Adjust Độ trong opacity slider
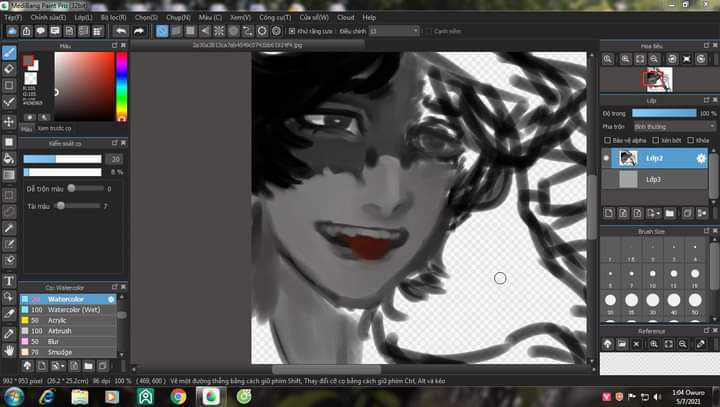 (664, 113)
